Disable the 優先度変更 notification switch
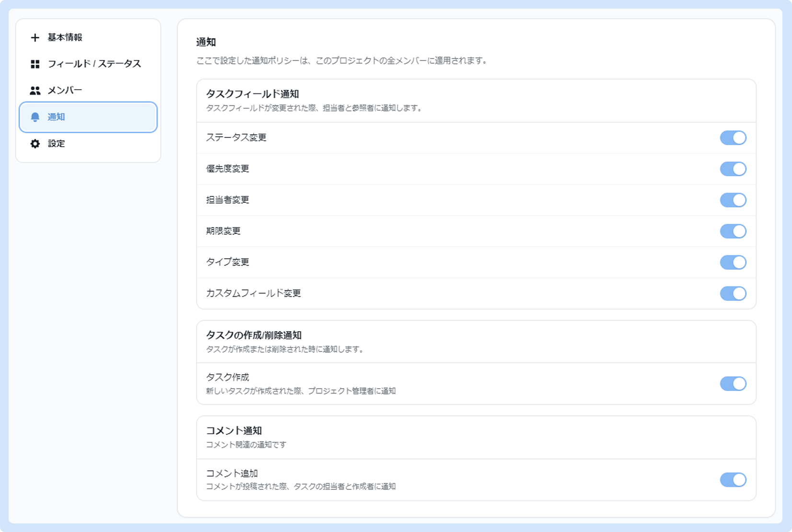792x532 pixels. tap(733, 169)
